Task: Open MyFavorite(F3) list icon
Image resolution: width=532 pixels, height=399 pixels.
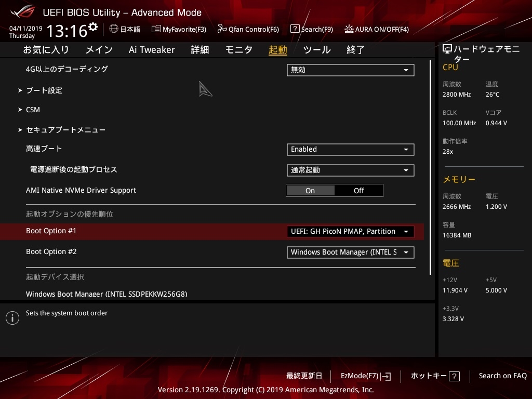Action: (156, 29)
